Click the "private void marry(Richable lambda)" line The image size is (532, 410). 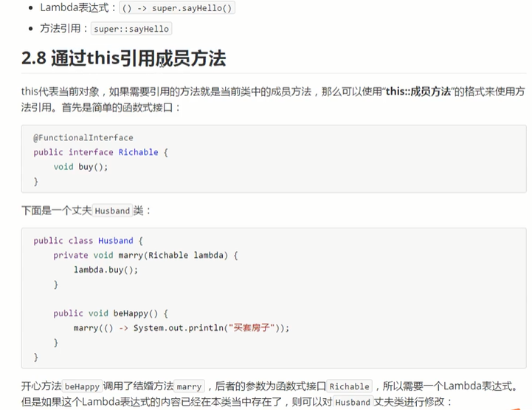point(146,256)
